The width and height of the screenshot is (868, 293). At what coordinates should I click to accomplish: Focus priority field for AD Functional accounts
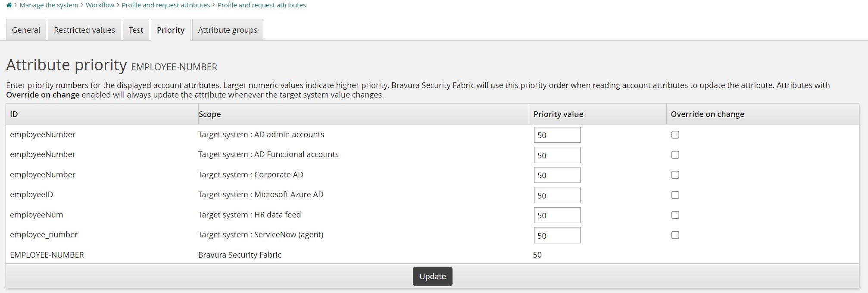click(557, 155)
